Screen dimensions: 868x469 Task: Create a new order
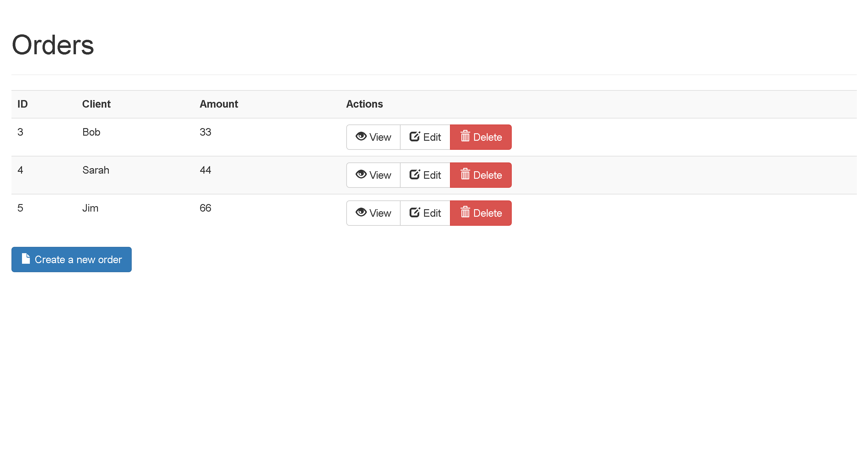71,260
